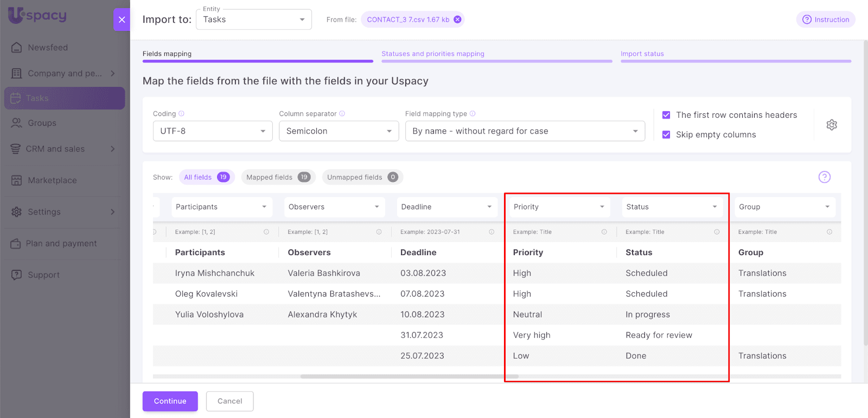Open the Entity Tasks dropdown

point(253,20)
